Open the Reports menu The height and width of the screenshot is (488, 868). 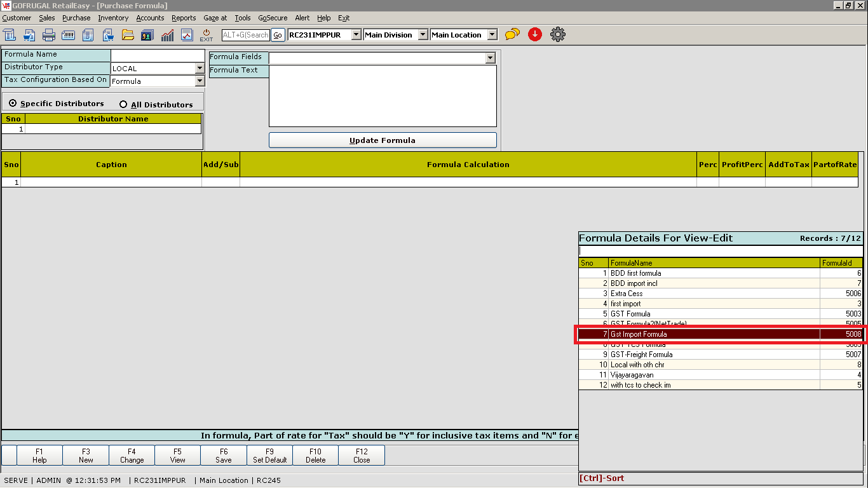184,18
